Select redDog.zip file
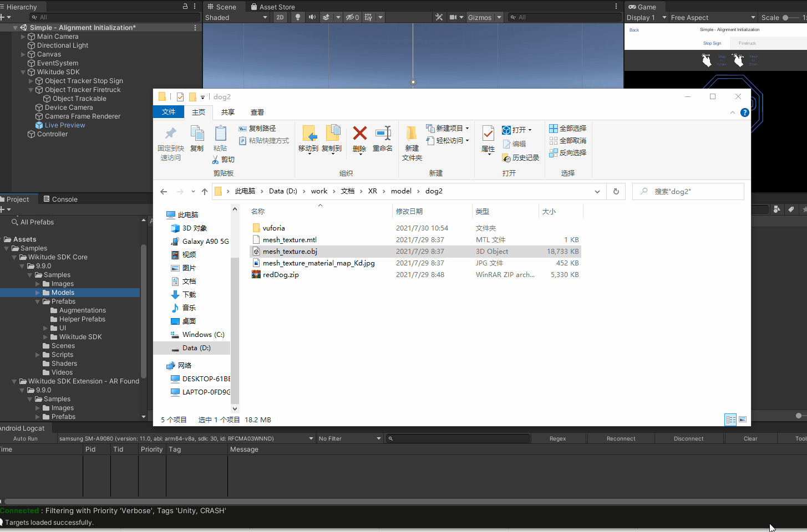The width and height of the screenshot is (807, 532). tap(281, 275)
